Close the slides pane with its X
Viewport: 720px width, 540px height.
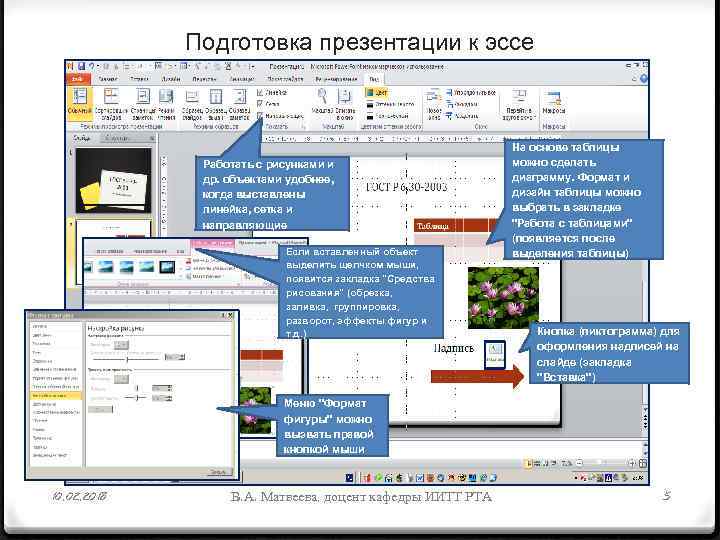(152, 138)
